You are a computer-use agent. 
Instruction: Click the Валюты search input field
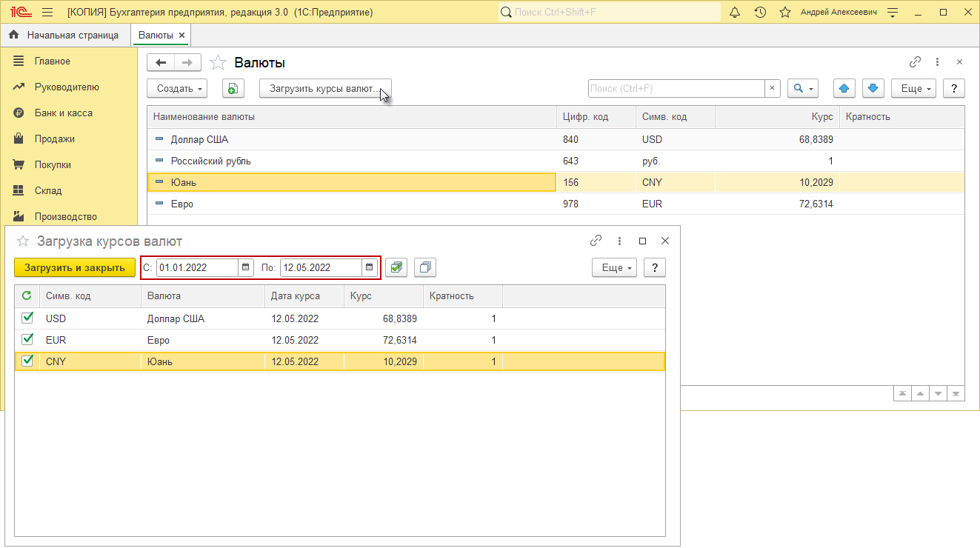(676, 88)
